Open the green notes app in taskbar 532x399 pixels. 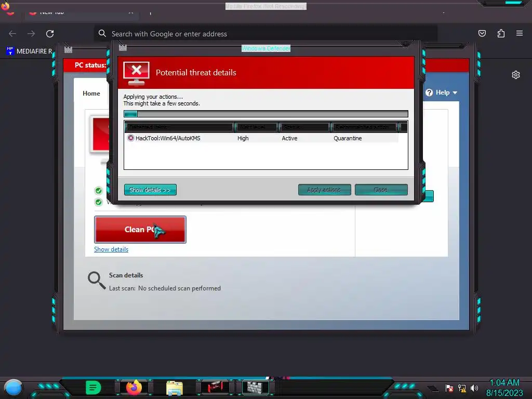point(94,388)
